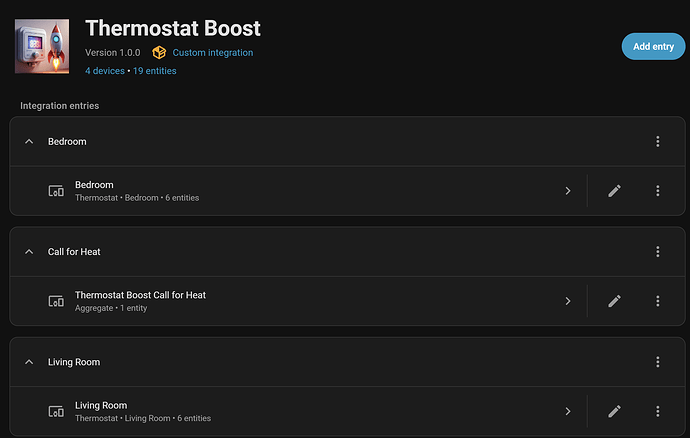Open Call for Heat device row options menu
Viewport: 690px width, 438px height.
(658, 301)
